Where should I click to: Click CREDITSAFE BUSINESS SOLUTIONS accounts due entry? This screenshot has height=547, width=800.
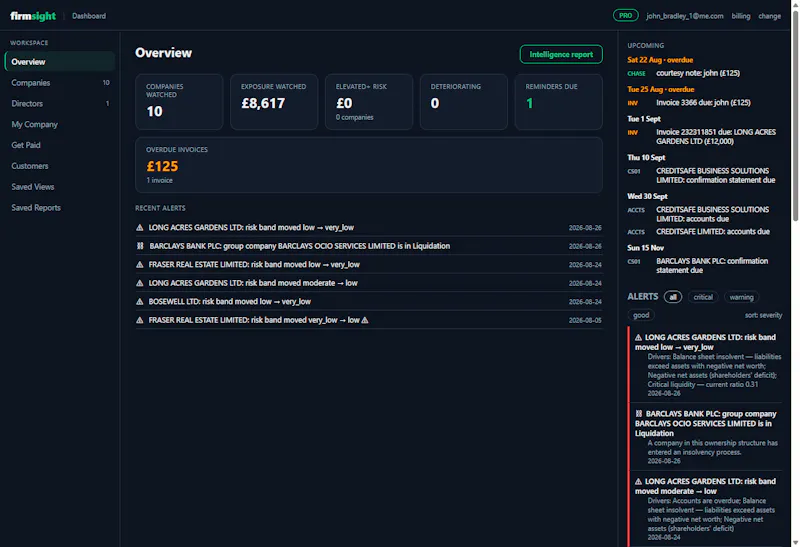pos(712,214)
